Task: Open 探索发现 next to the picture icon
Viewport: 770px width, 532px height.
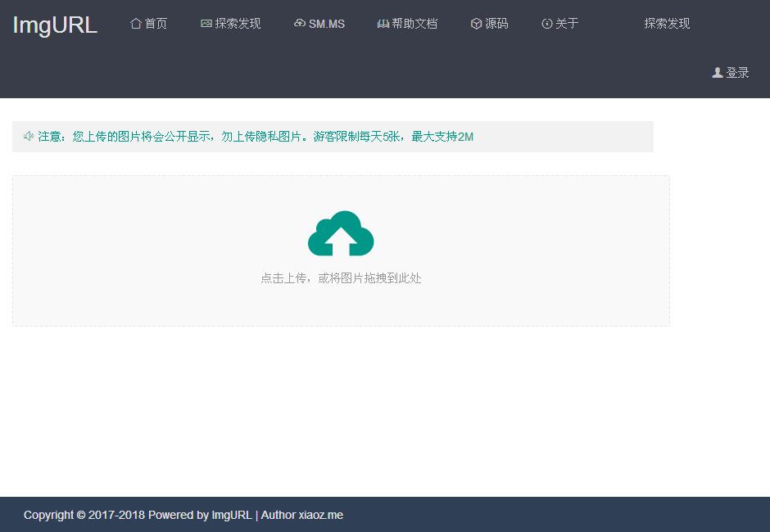Action: [238, 24]
